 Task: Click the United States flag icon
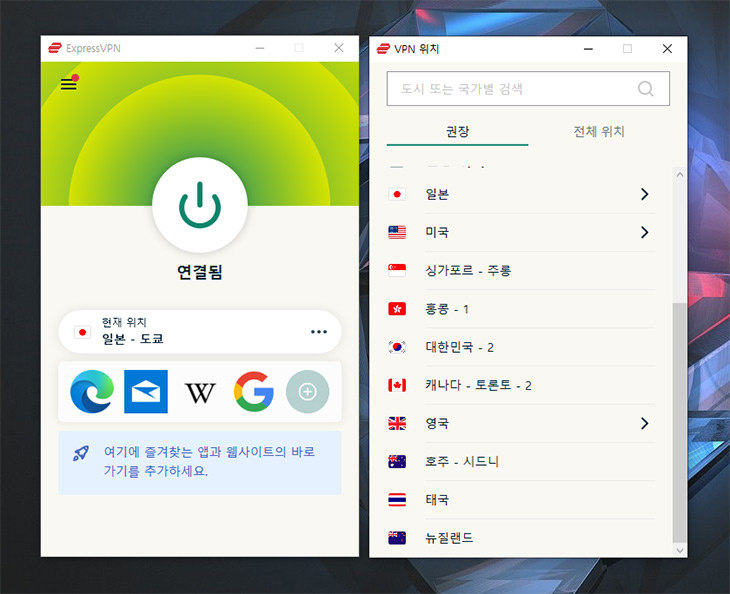pyautogui.click(x=397, y=232)
